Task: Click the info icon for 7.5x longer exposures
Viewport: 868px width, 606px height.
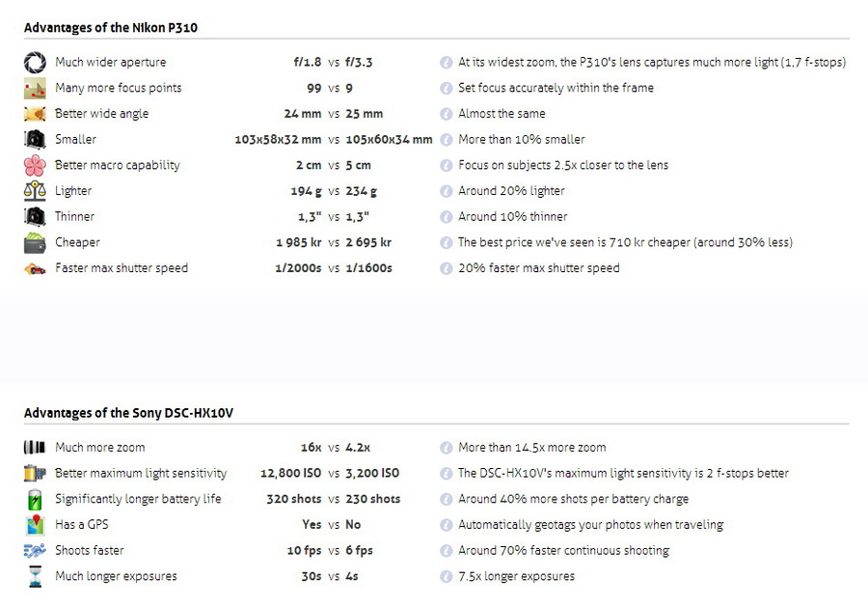Action: [x=447, y=577]
